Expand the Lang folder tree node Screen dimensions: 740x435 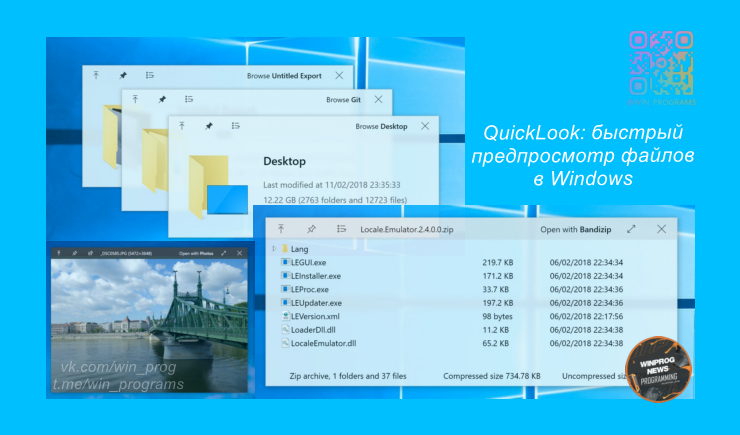coord(274,248)
